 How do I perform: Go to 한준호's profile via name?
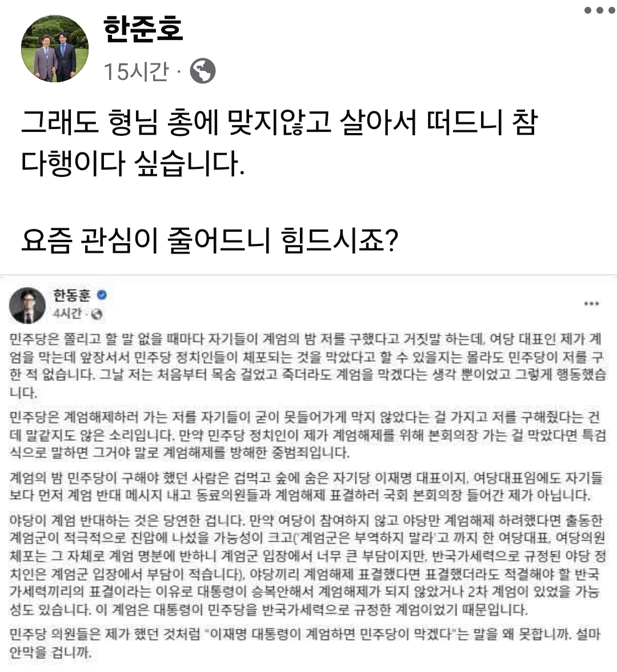click(x=143, y=29)
